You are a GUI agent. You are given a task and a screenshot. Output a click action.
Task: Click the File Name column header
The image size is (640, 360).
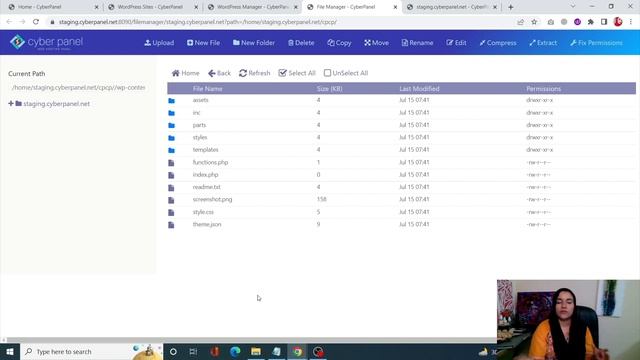(x=207, y=89)
